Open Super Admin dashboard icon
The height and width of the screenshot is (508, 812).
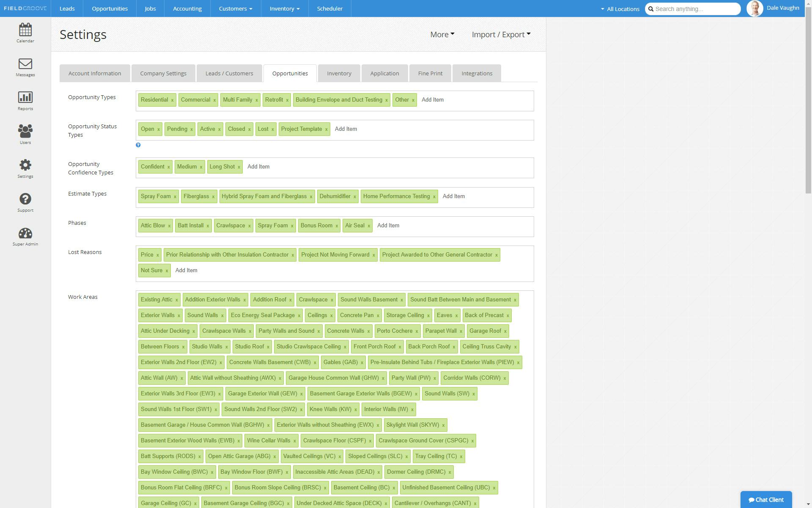25,233
